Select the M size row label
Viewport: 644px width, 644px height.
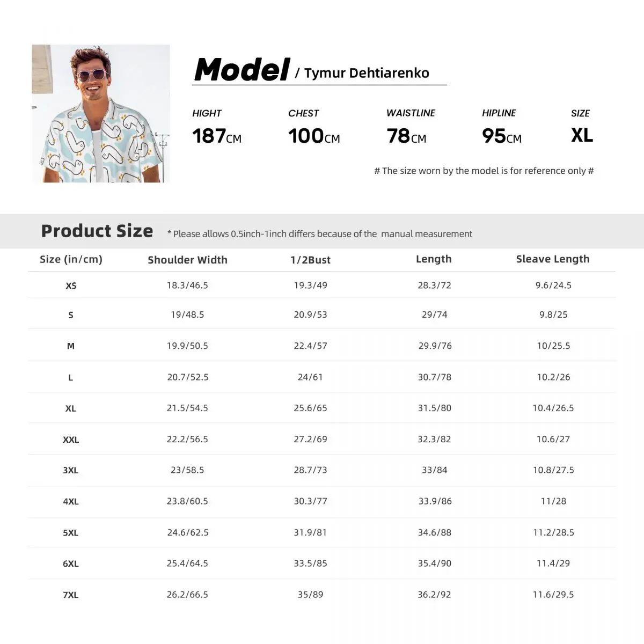[71, 346]
